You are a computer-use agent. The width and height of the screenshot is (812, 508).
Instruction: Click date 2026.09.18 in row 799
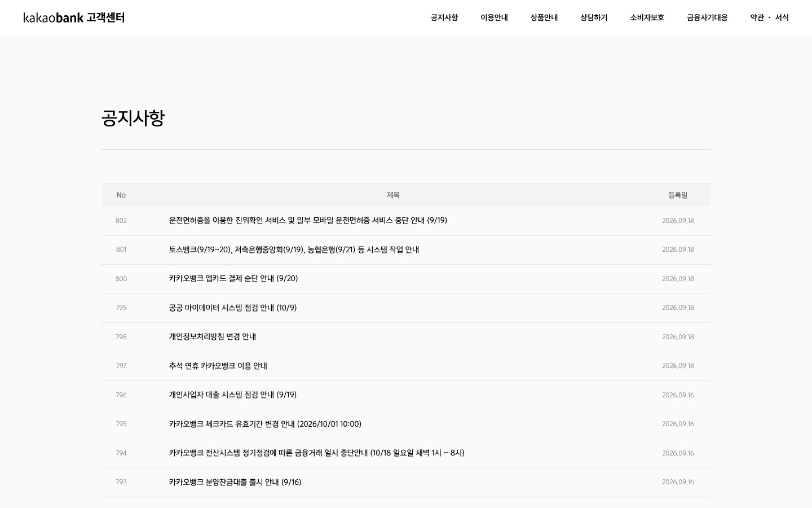coord(678,308)
